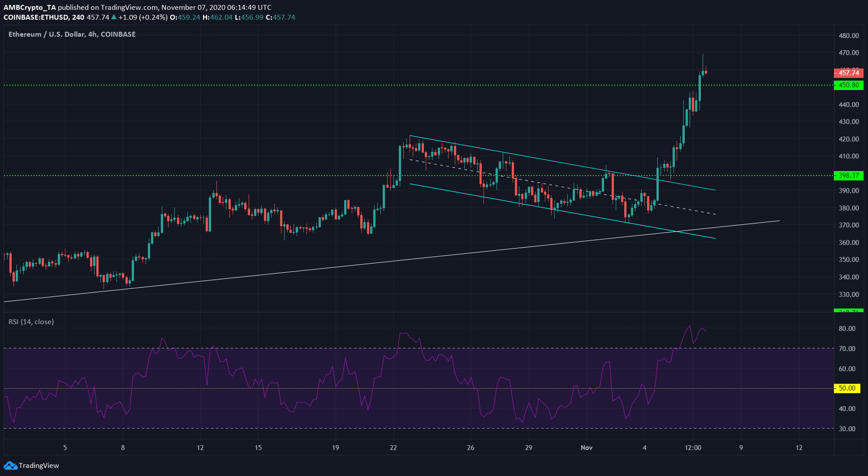Click the 30.00 RSI axis label
The height and width of the screenshot is (476, 868).
pos(847,429)
